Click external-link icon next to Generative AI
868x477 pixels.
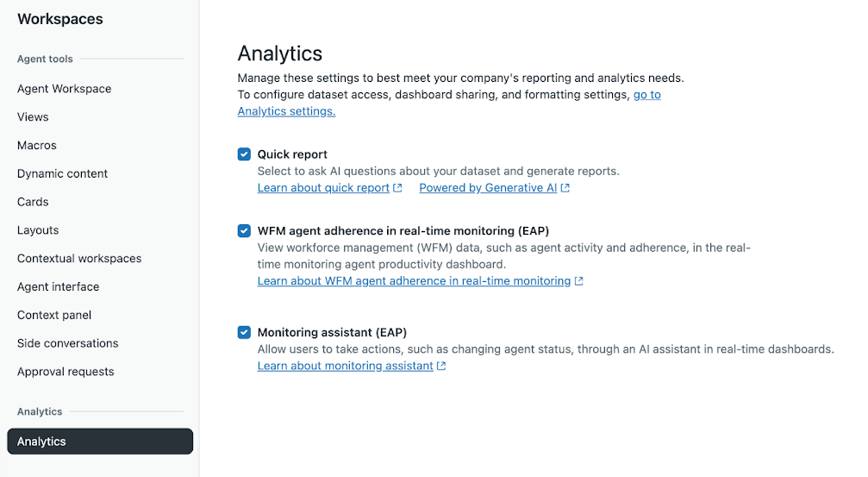tap(565, 188)
